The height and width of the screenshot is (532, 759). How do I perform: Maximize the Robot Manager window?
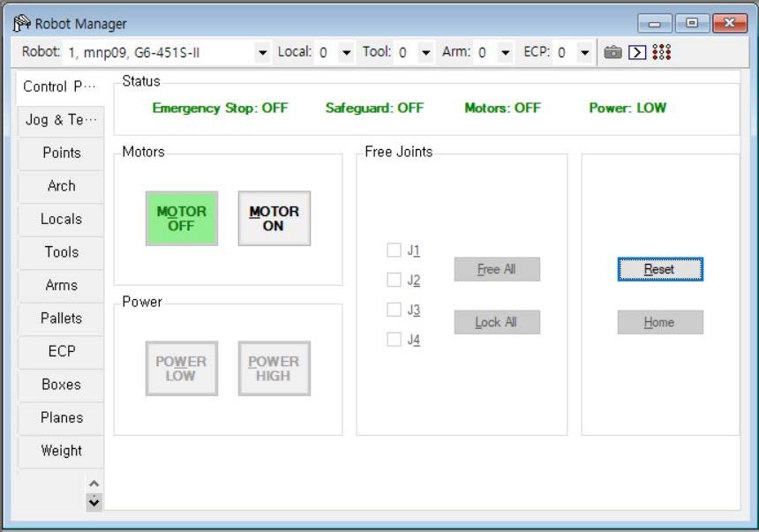pyautogui.click(x=692, y=23)
